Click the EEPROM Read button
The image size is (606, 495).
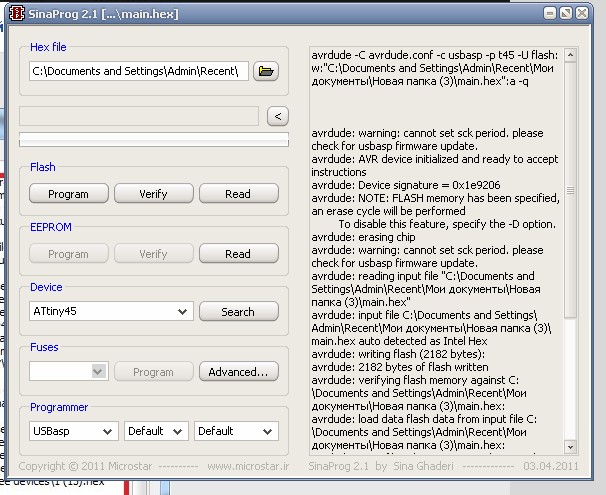(238, 254)
